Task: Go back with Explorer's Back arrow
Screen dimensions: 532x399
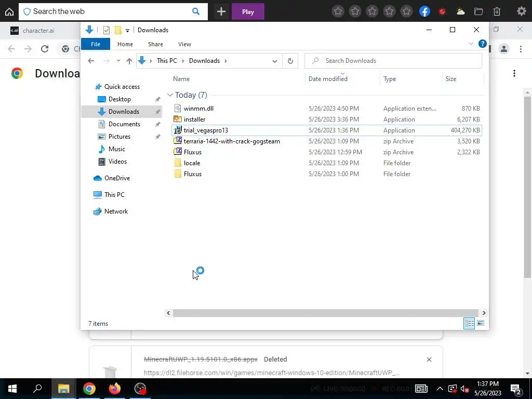Action: [90, 61]
